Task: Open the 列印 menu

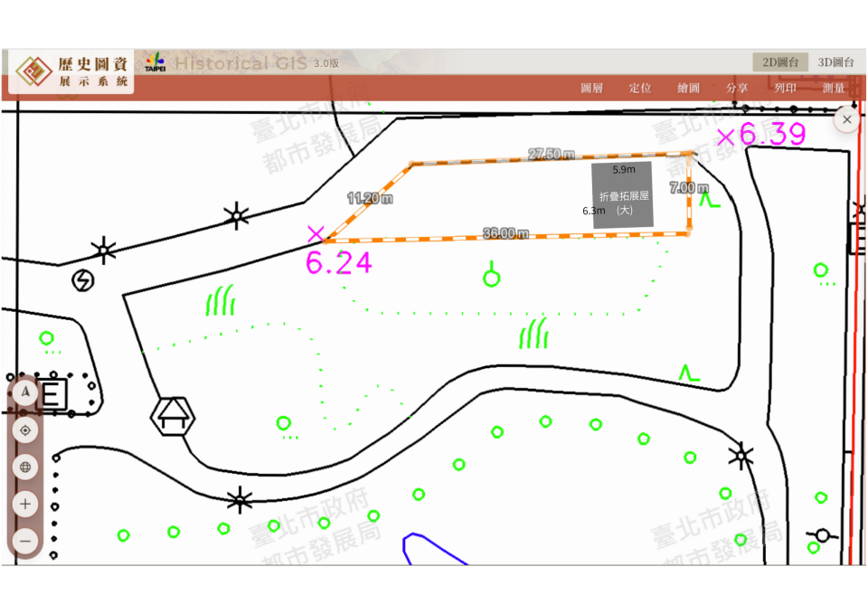Action: [x=785, y=88]
